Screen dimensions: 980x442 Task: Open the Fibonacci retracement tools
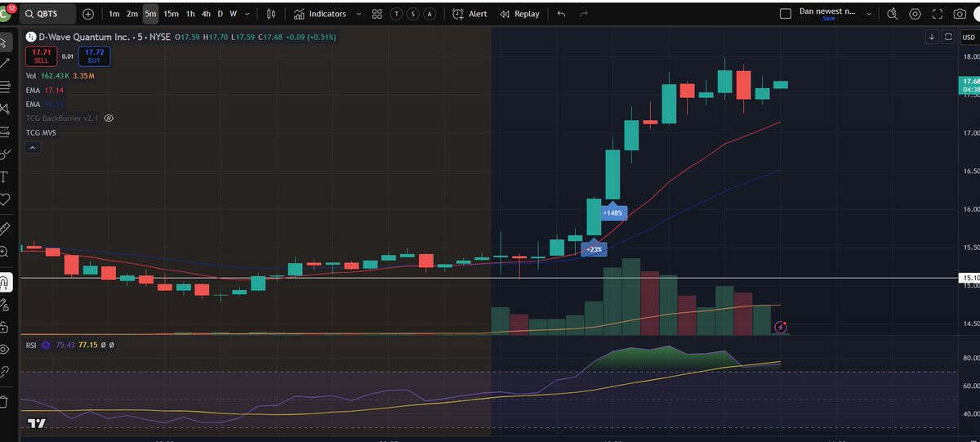[x=5, y=86]
